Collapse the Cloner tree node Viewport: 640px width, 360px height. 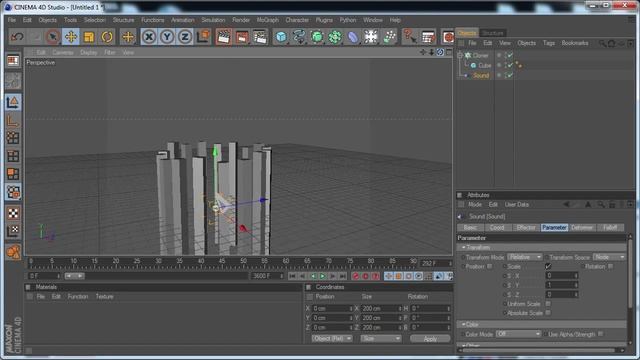click(460, 55)
